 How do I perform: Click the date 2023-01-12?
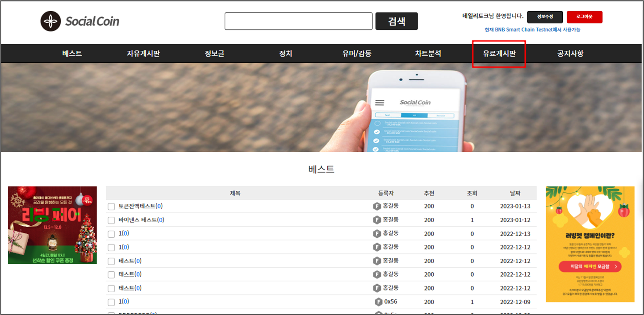coord(515,220)
